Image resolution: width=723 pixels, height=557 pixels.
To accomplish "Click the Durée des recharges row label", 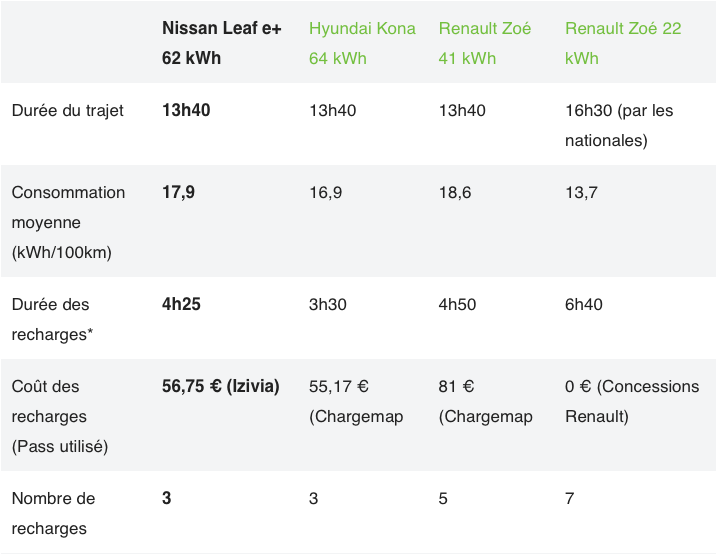I will click(52, 319).
